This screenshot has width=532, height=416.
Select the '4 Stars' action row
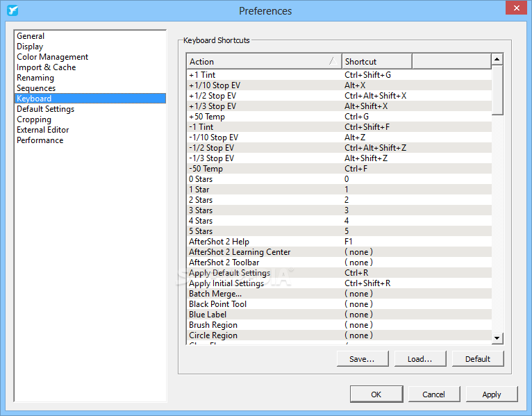pos(340,221)
